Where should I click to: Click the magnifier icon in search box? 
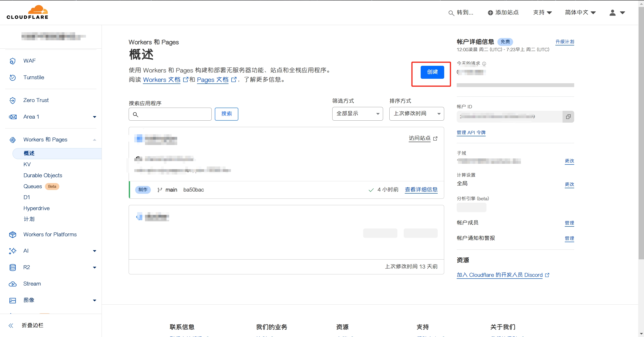coord(136,115)
